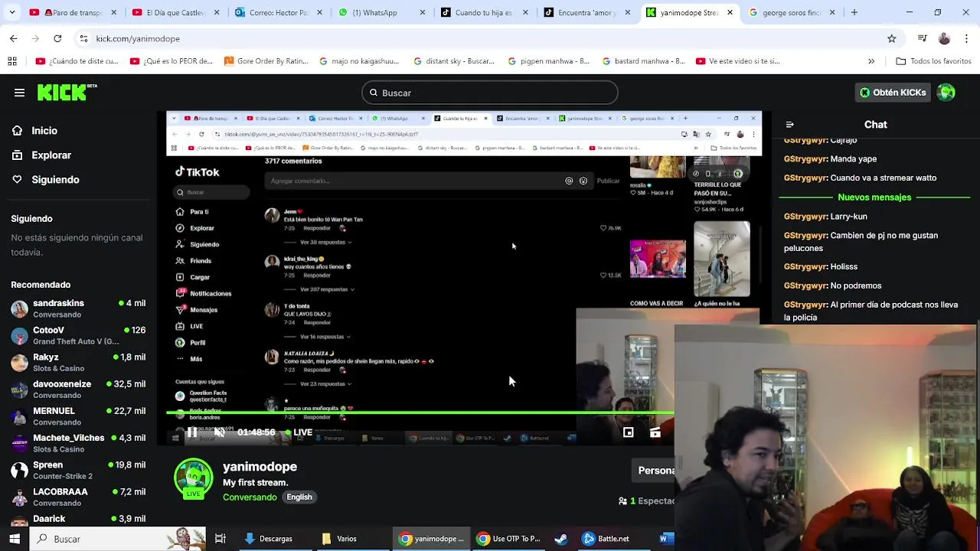The image size is (980, 551).
Task: Open Explorar in Kick sidebar
Action: pos(51,155)
